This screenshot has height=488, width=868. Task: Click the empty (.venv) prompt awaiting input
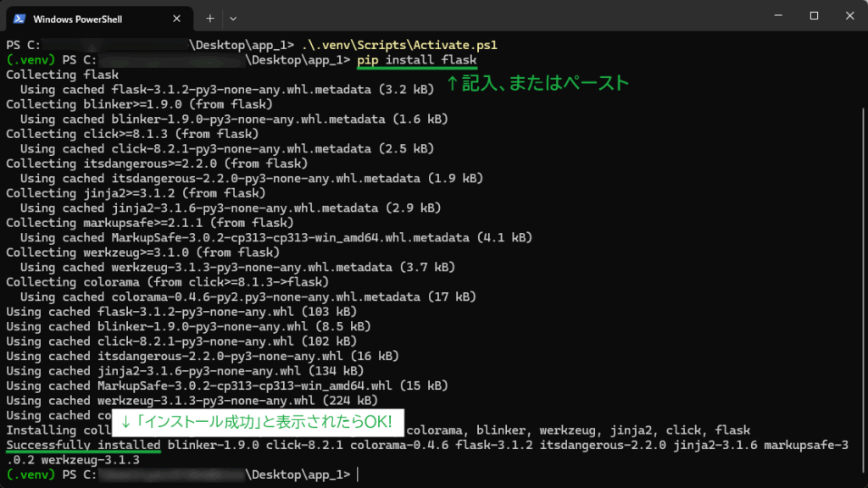click(x=183, y=474)
